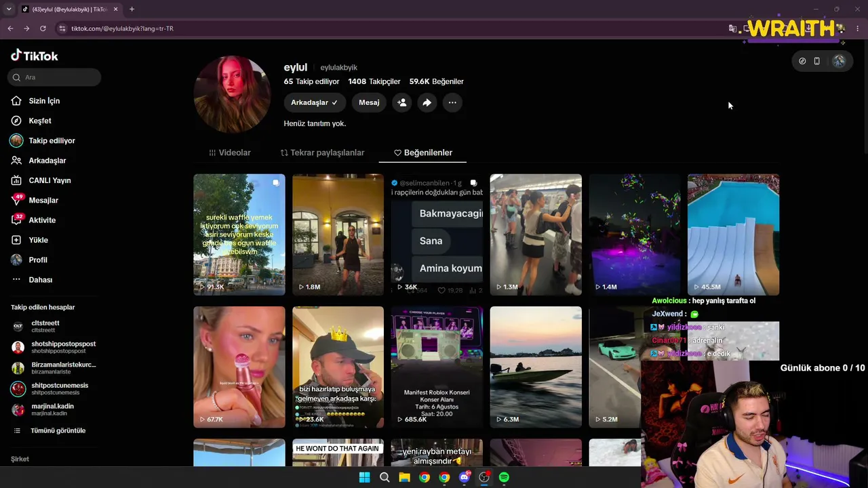Open File Explorer from the taskbar
Screen dimensions: 868x488
pos(404,477)
